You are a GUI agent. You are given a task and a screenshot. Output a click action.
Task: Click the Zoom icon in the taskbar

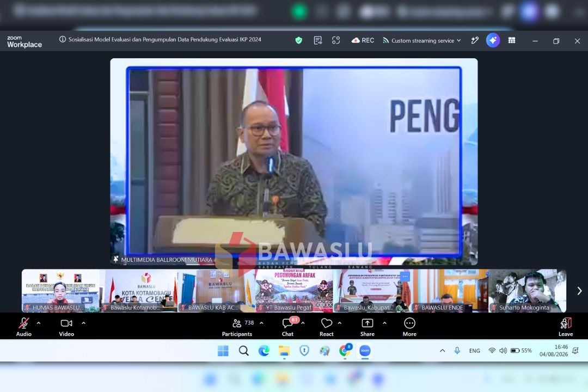[365, 351]
